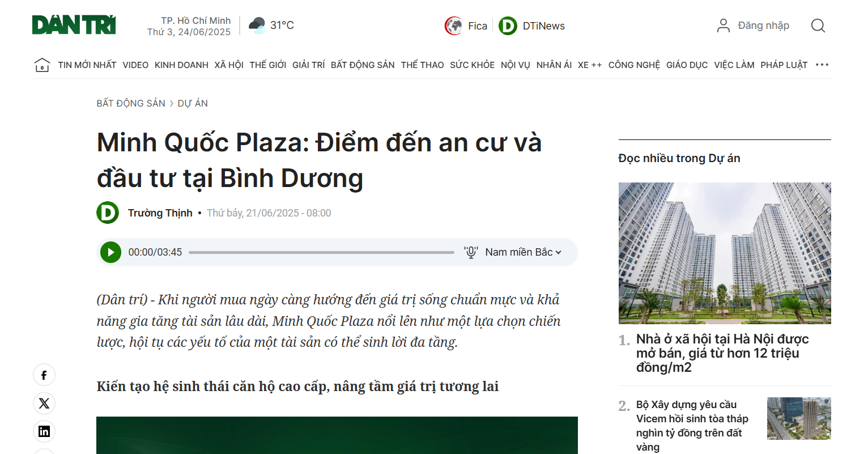Share article on X

[44, 404]
